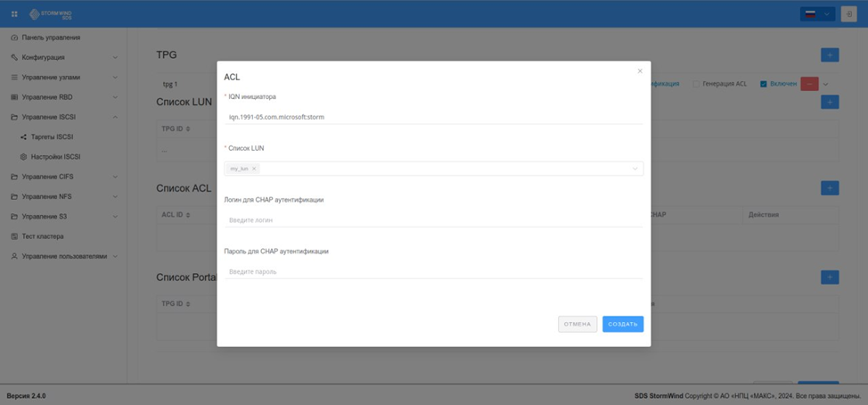The height and width of the screenshot is (405, 868).
Task: Collapse the tpg 1 row chevron
Action: (x=825, y=84)
